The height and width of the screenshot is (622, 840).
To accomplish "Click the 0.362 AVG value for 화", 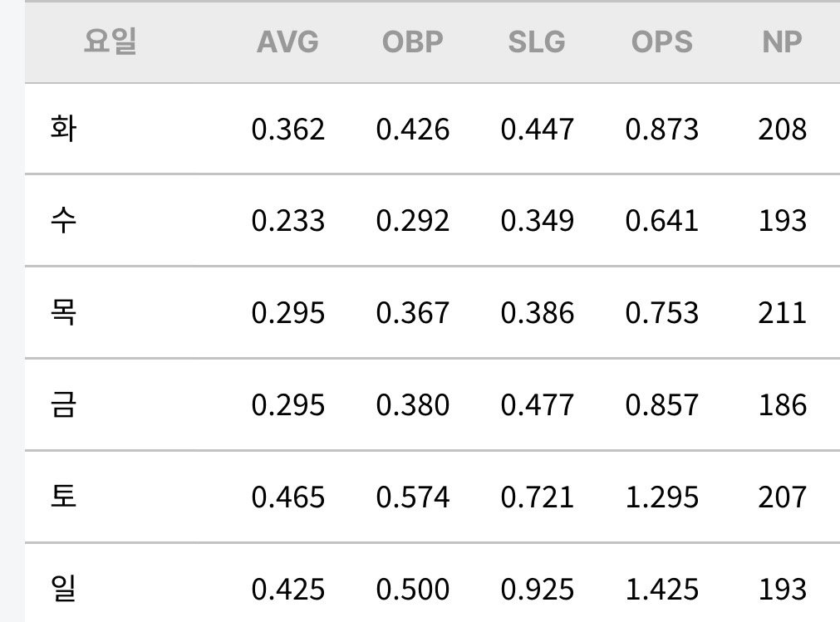I will pos(288,130).
